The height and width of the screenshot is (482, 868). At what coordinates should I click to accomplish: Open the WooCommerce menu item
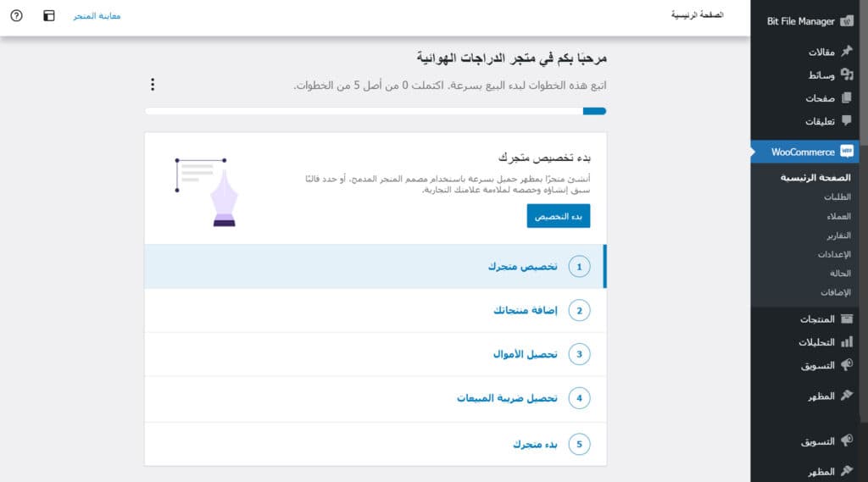805,152
